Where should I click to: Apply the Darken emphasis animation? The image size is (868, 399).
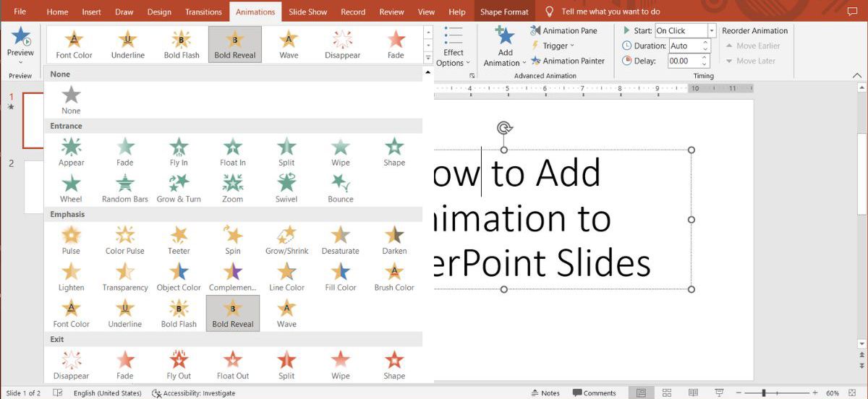pos(394,241)
